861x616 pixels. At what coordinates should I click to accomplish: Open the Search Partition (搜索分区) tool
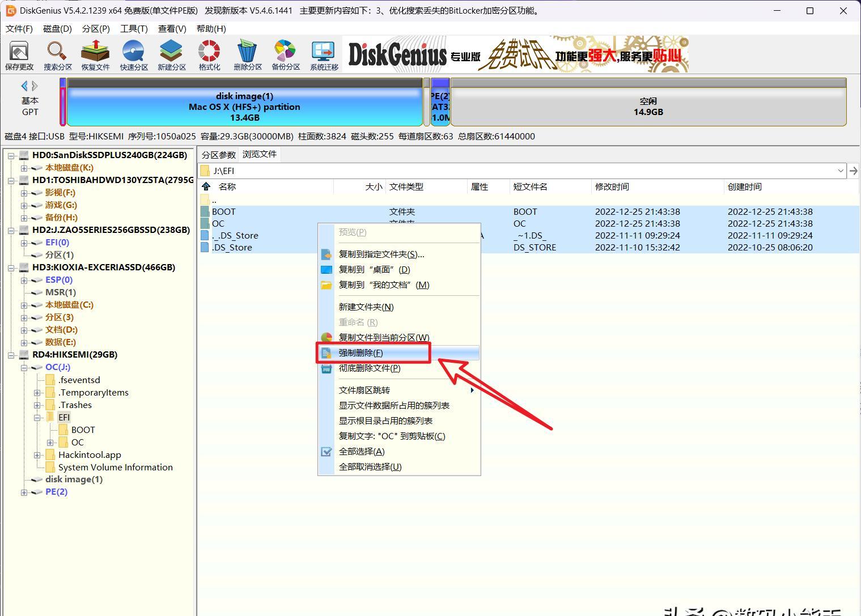click(x=58, y=56)
